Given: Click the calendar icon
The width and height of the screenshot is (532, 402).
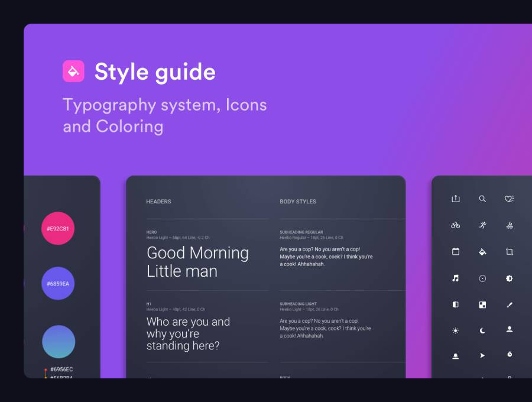Looking at the screenshot, I should 455,252.
